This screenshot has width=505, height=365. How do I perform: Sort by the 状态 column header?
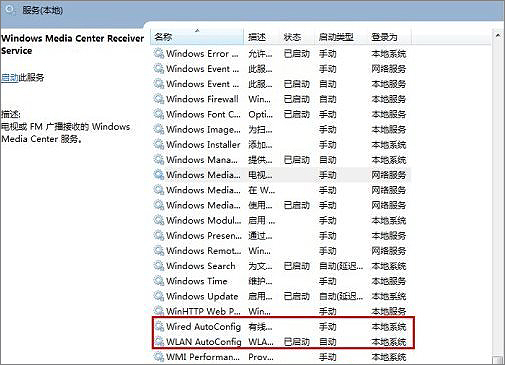(297, 37)
